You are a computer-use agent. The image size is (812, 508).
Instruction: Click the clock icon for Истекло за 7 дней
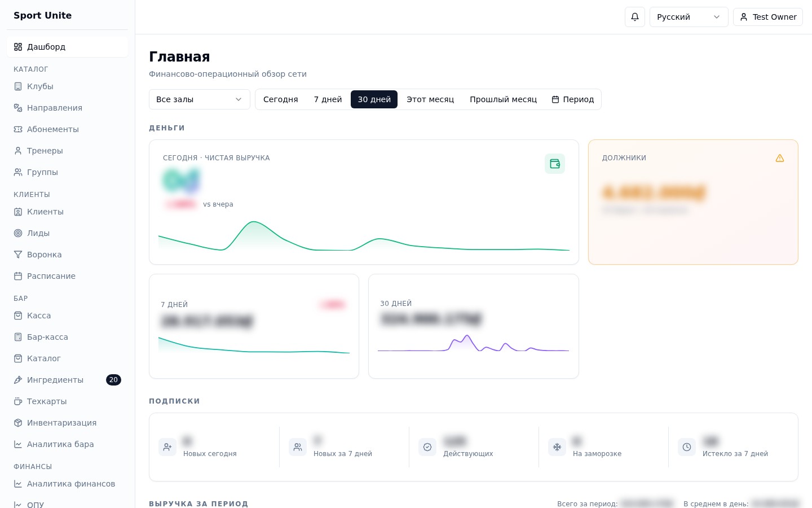(687, 447)
